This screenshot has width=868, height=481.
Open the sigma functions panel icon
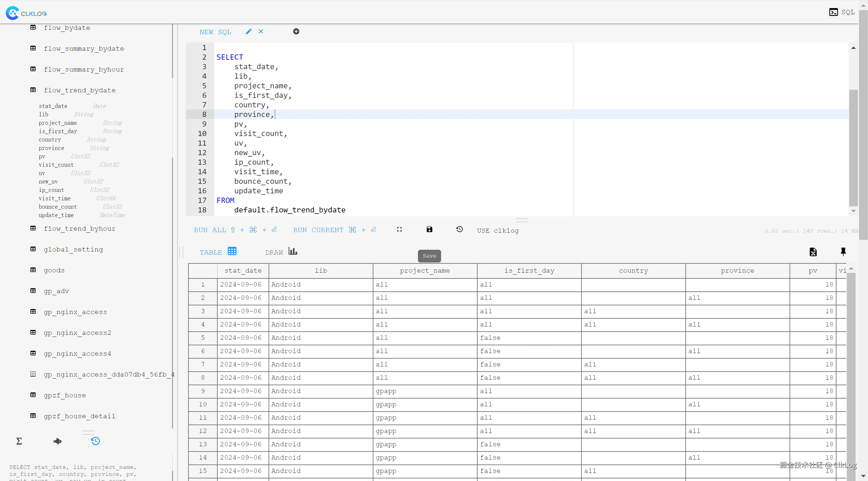(x=19, y=441)
